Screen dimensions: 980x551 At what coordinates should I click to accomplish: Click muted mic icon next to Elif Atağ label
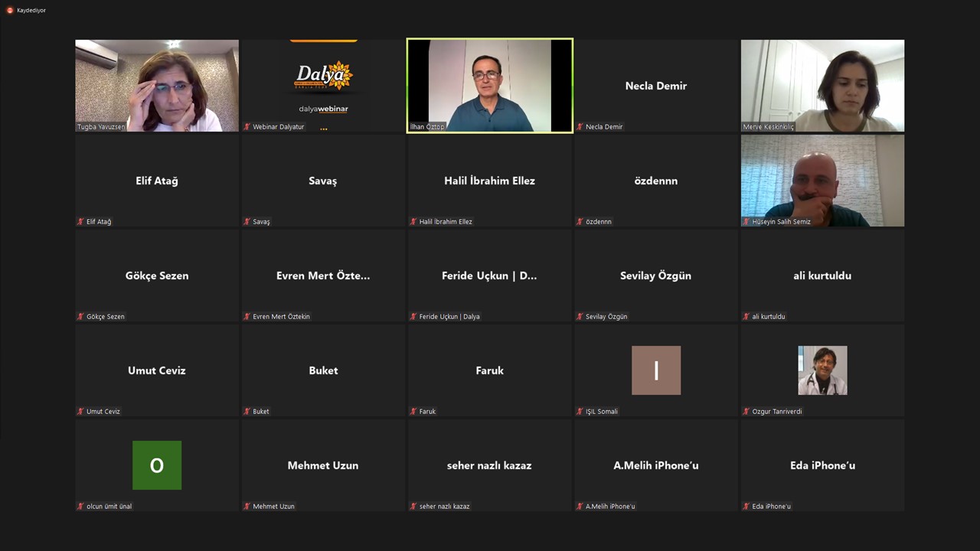(80, 222)
